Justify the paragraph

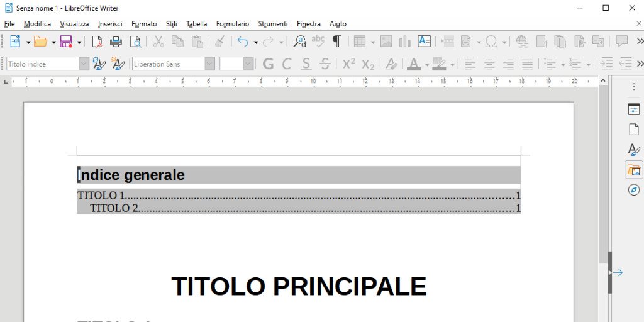pos(528,64)
